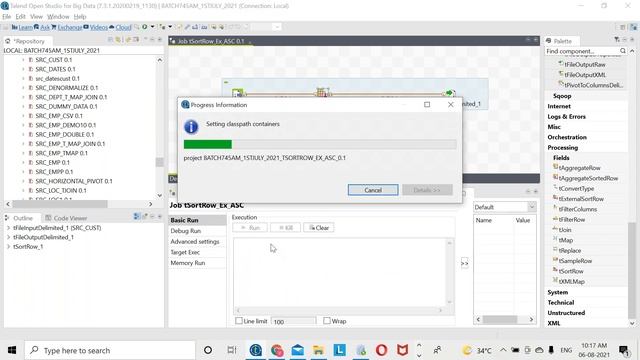Image resolution: width=640 pixels, height=360 pixels.
Task: Click the >> context panel toggle button
Action: coord(464,263)
